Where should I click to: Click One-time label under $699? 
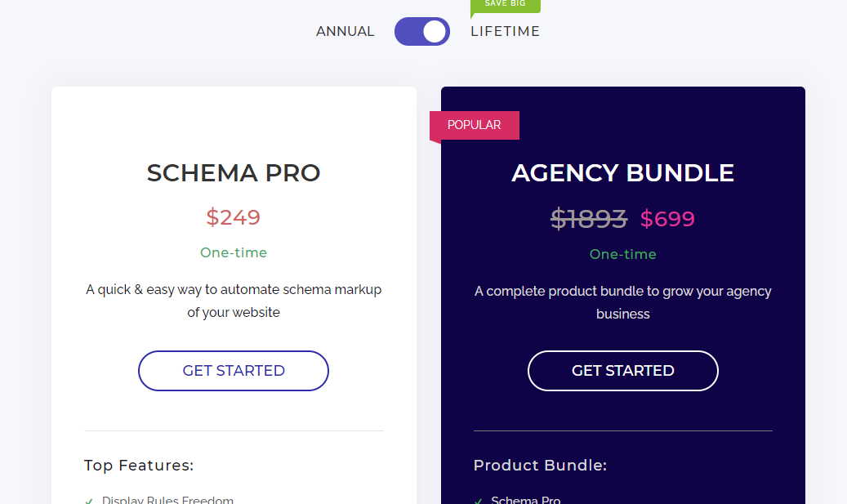click(622, 255)
